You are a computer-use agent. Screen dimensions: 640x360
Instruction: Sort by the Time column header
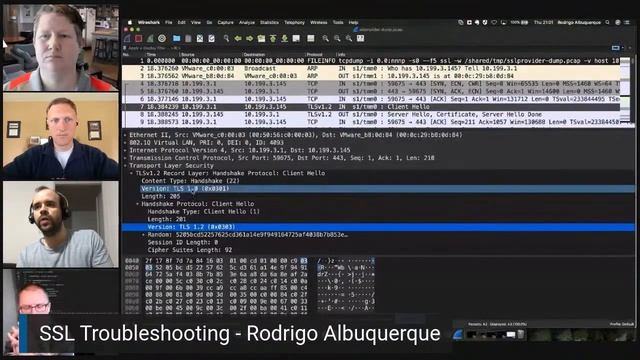[162, 54]
